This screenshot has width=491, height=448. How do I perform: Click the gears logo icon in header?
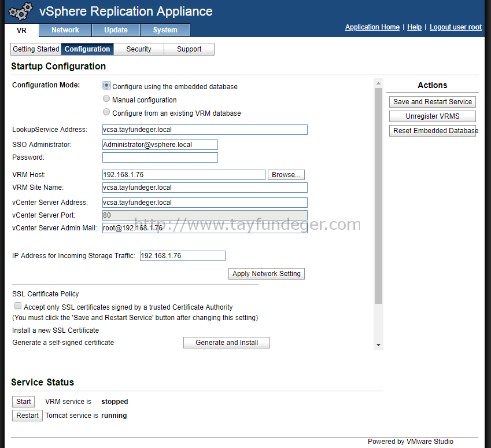(x=21, y=11)
